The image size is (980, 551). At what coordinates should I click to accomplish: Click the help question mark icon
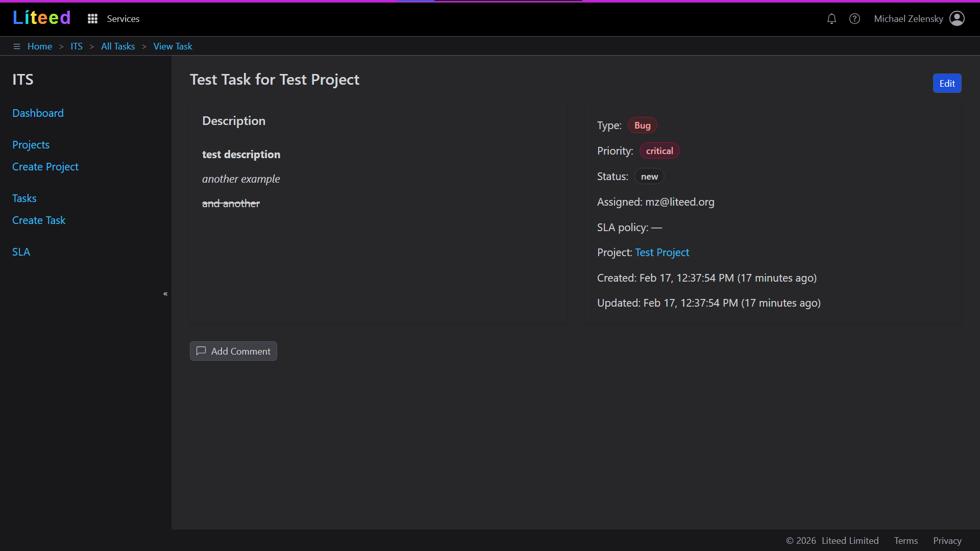pyautogui.click(x=854, y=19)
